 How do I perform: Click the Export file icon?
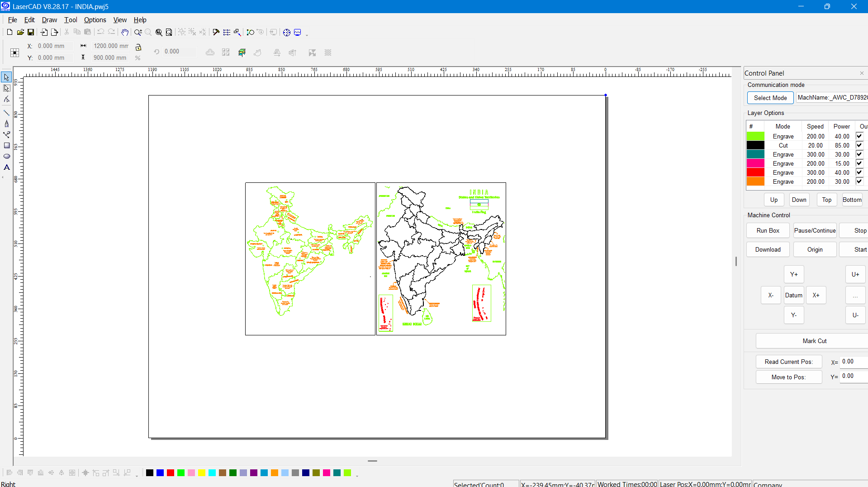click(55, 32)
